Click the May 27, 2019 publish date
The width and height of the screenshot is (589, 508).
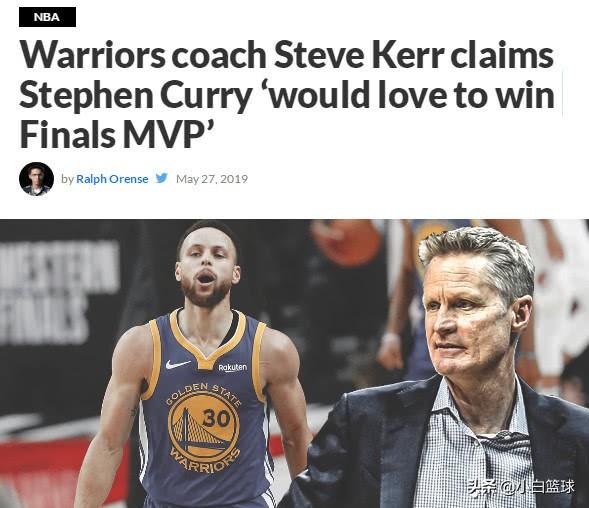[x=212, y=178]
